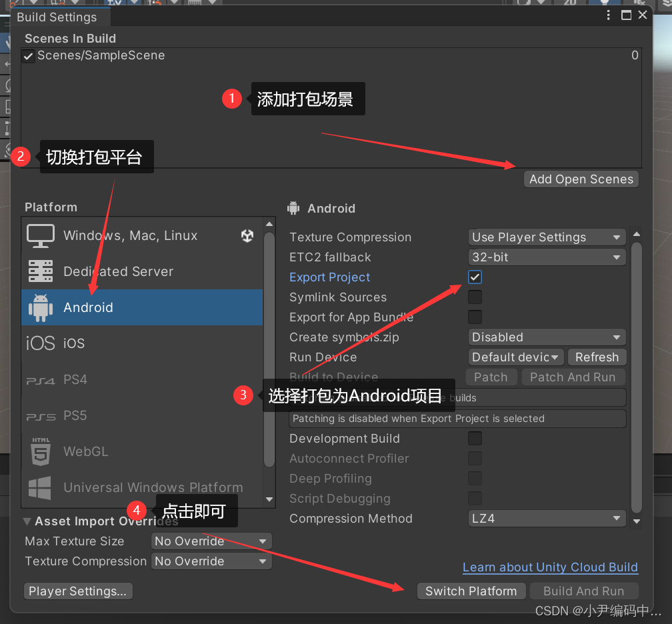Click the Build And Run button

[x=584, y=591]
